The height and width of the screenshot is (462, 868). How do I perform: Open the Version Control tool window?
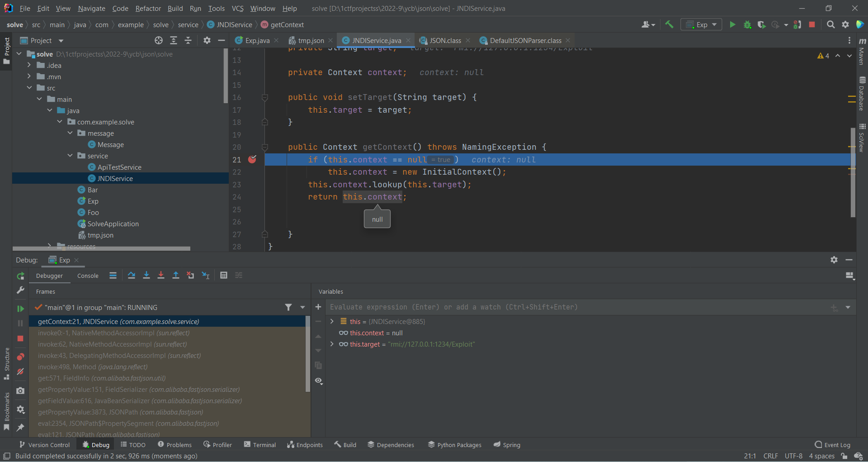[44, 445]
